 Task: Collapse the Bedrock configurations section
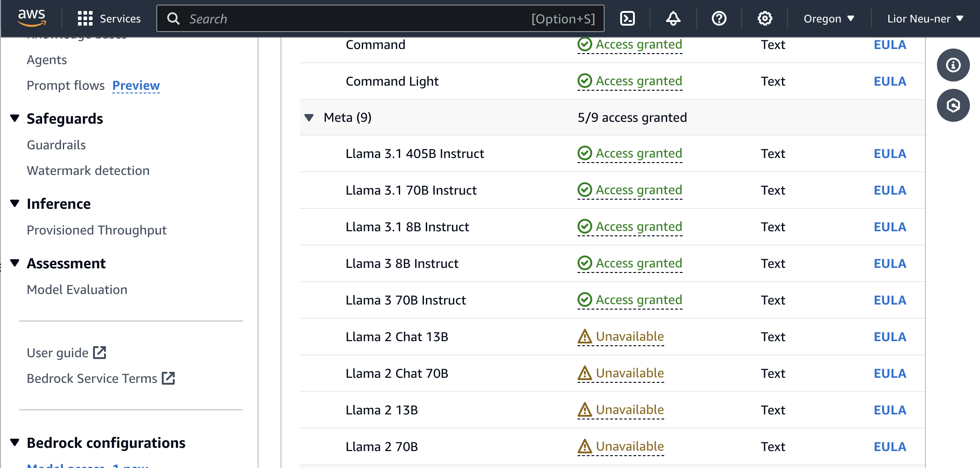(x=15, y=443)
